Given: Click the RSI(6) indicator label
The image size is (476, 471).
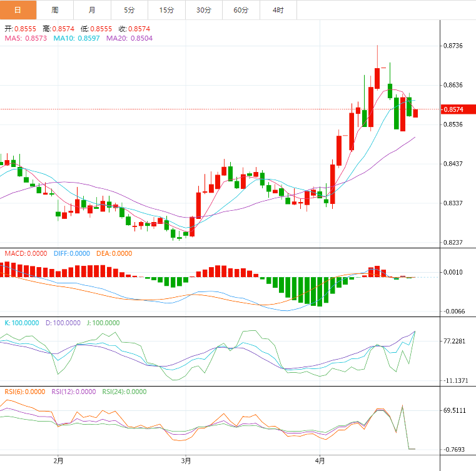Looking at the screenshot, I should 25,392.
